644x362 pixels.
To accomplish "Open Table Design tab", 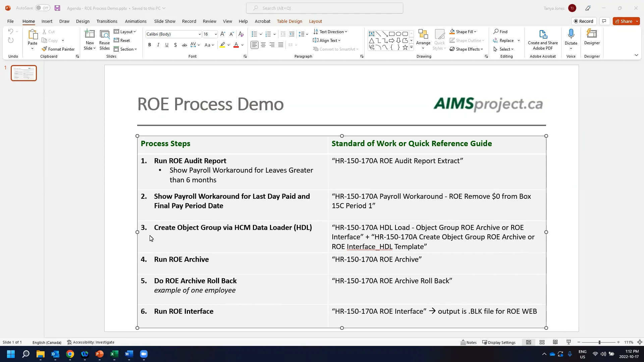I will 289,21.
